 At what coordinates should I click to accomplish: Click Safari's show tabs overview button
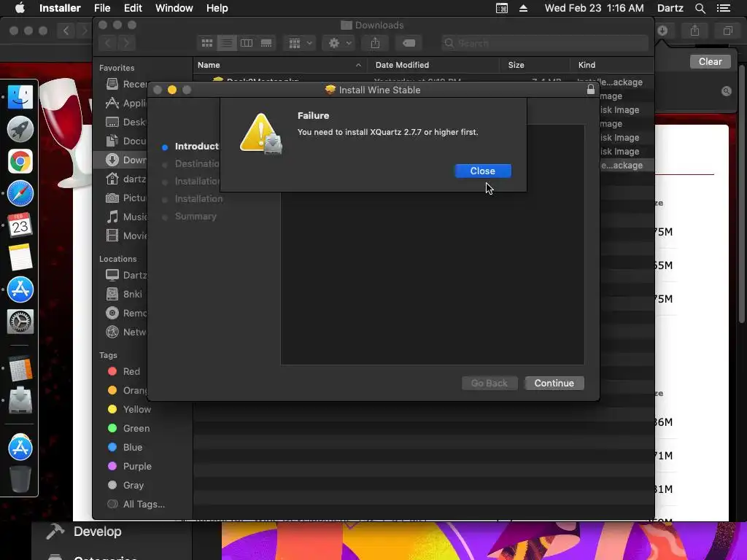728,31
